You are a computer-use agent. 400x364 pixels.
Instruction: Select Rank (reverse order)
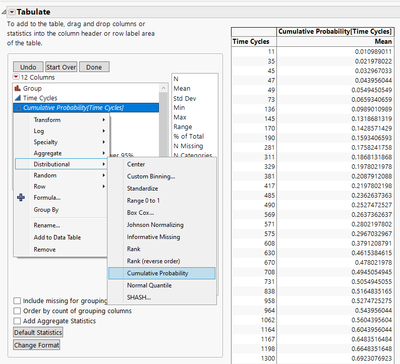tap(153, 261)
